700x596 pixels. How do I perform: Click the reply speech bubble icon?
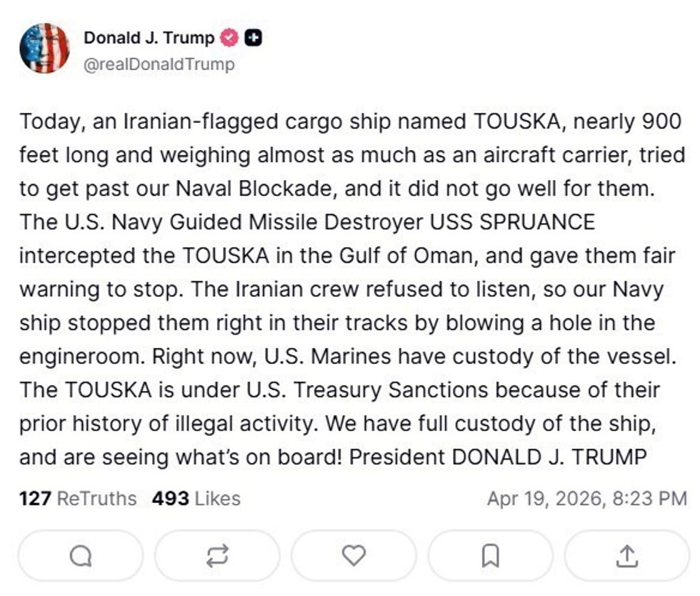[x=81, y=555]
